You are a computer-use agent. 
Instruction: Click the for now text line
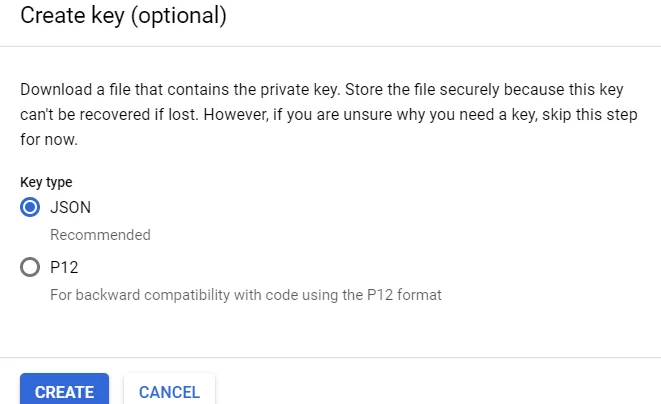[49, 139]
